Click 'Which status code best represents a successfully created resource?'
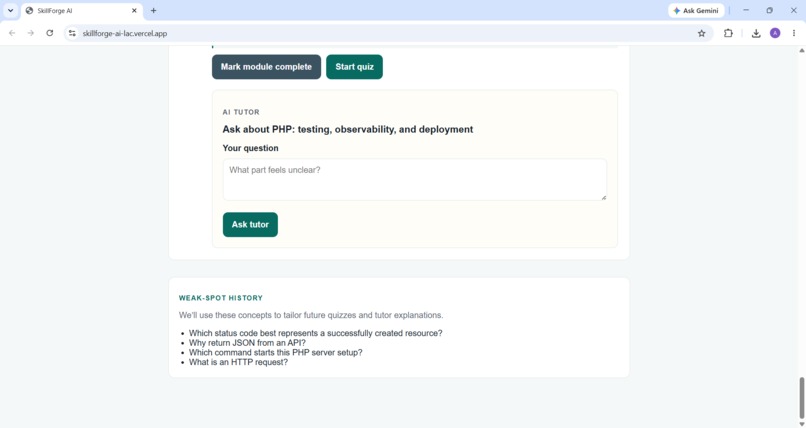This screenshot has width=806, height=428. (316, 333)
